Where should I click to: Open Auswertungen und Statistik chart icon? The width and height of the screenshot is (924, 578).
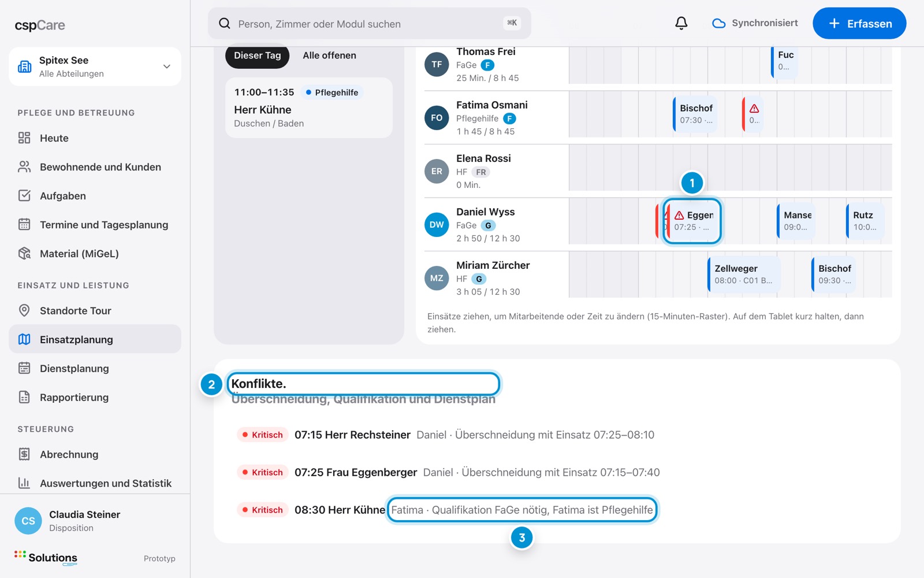click(24, 483)
